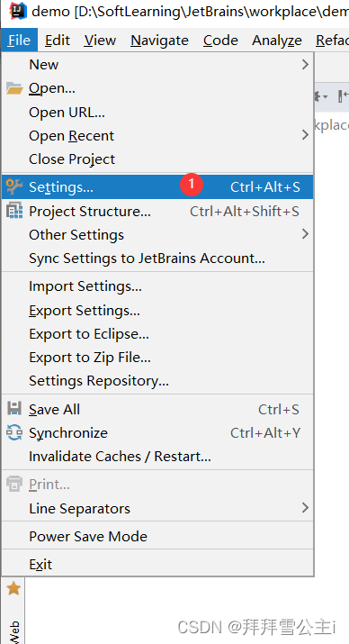
Task: Expand the Other Settings submenu
Action: 157,234
